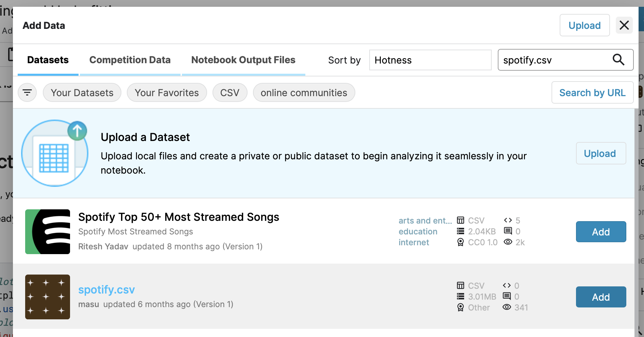
Task: Click author Ritesh Yadav
Action: pos(103,246)
